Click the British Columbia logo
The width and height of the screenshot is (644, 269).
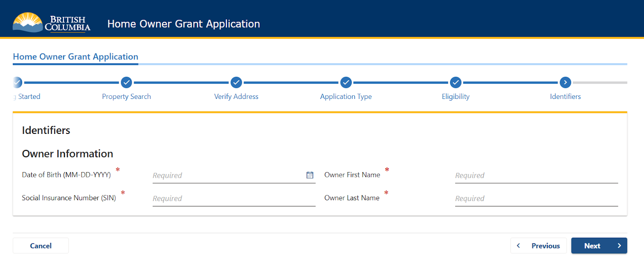click(52, 22)
